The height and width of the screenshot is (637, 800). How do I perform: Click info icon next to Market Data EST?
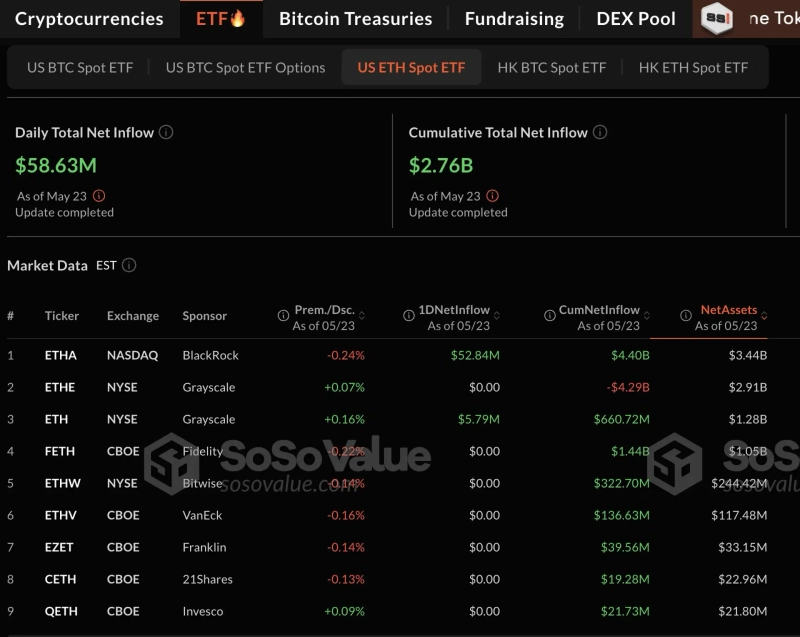point(129,265)
